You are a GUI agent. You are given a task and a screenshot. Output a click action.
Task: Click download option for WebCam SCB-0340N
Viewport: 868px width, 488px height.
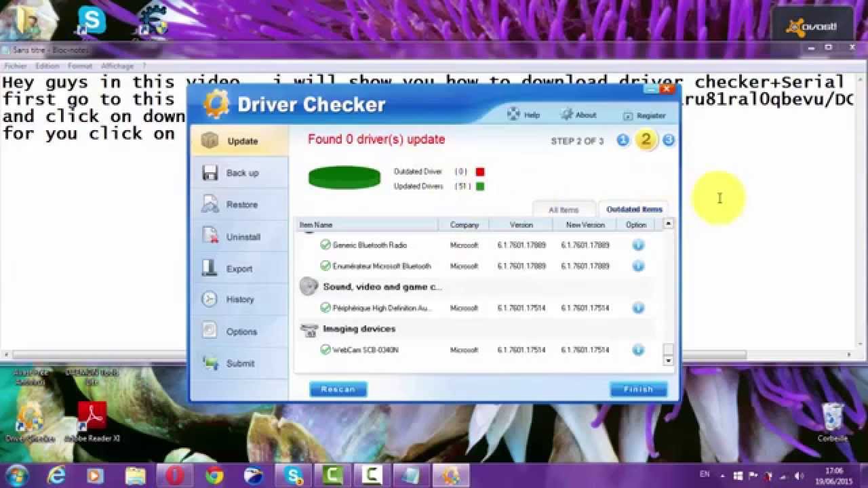[638, 350]
